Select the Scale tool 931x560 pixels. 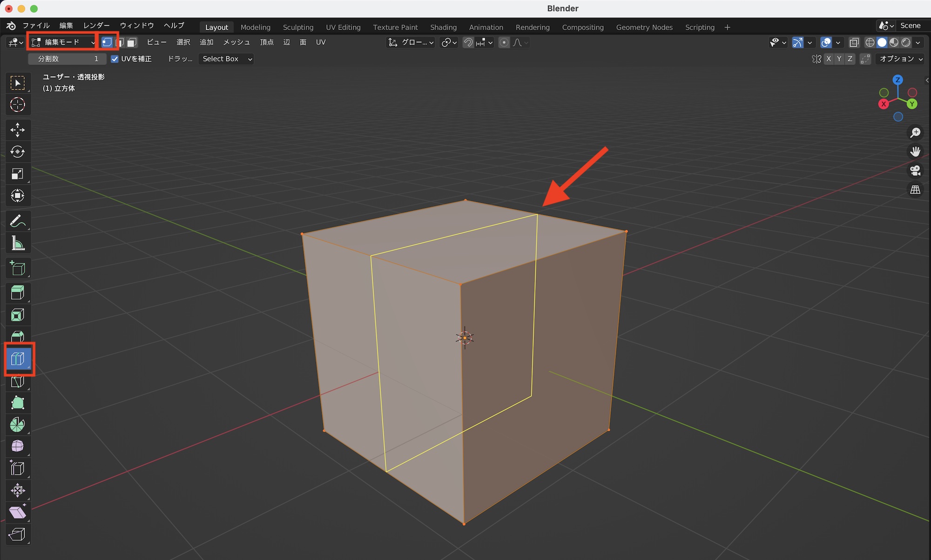(18, 174)
